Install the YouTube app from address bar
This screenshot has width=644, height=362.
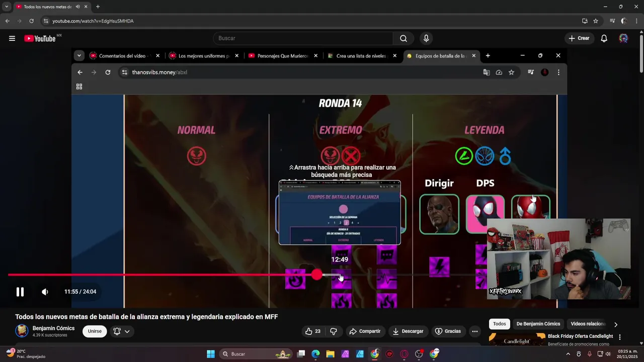tap(585, 21)
